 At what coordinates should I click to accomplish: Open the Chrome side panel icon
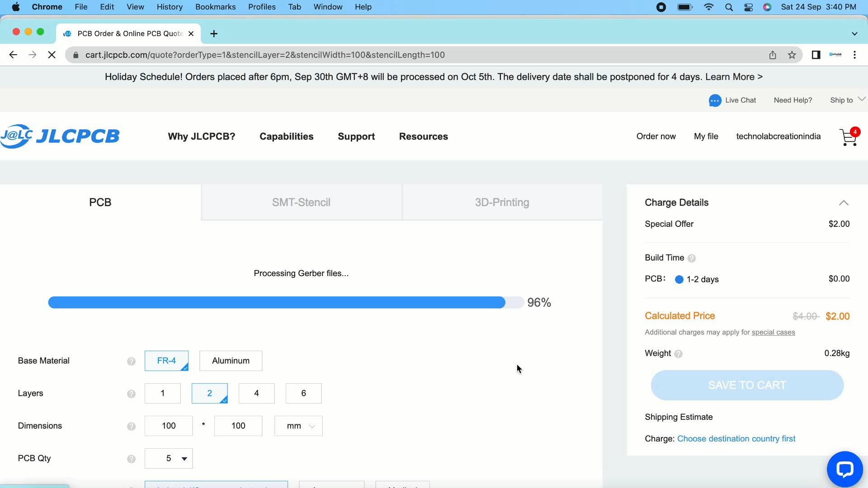(x=816, y=55)
